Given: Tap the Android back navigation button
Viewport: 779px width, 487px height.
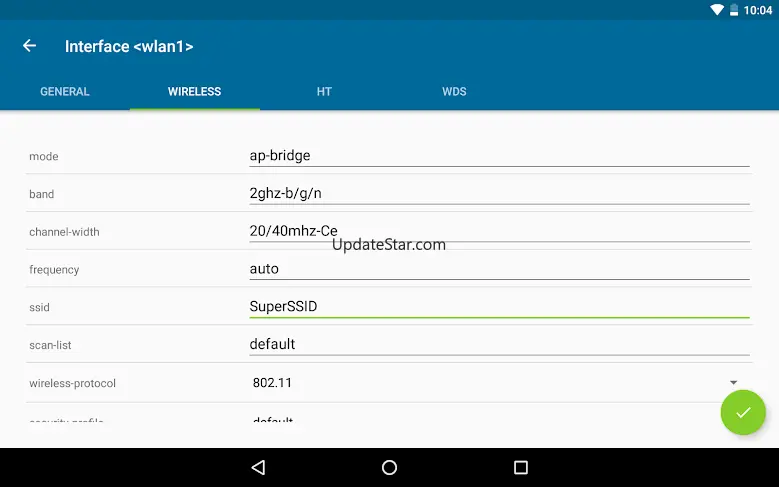Looking at the screenshot, I should point(258,467).
